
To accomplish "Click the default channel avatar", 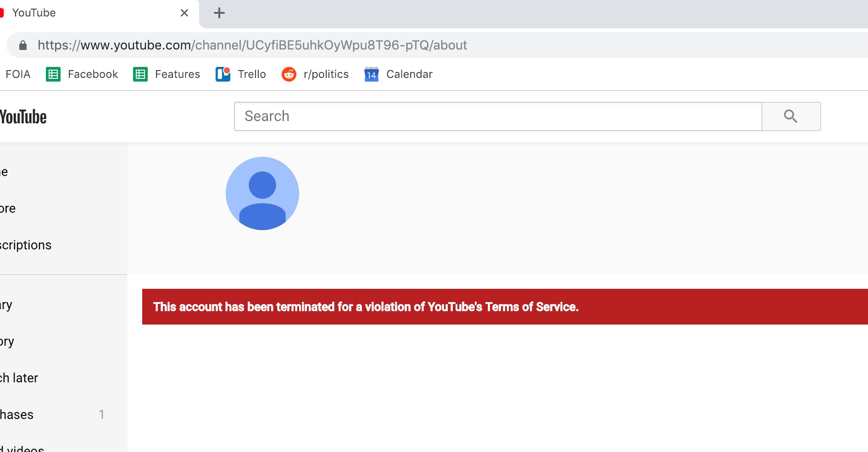I will pyautogui.click(x=262, y=193).
